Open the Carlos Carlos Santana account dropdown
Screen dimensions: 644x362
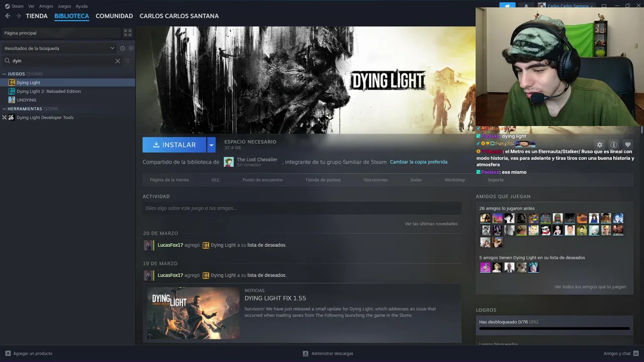coord(566,6)
